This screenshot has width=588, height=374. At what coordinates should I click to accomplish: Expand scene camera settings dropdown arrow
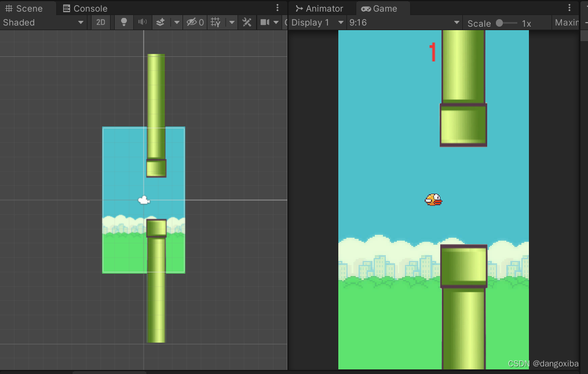coord(276,23)
